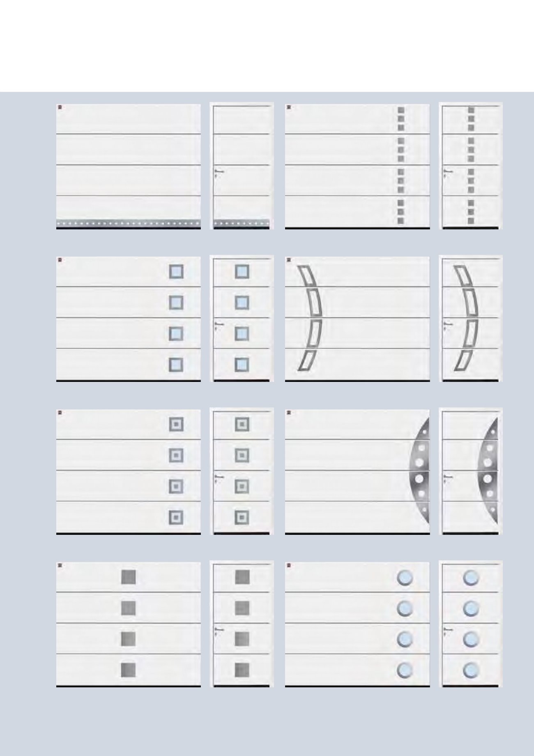Click the handle on the arc glazing side door
Screen dimensions: 534x756
pos(447,325)
